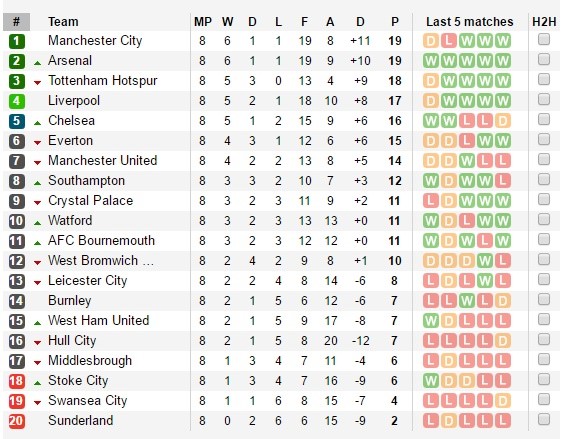Open the Manchester United team link

click(103, 161)
